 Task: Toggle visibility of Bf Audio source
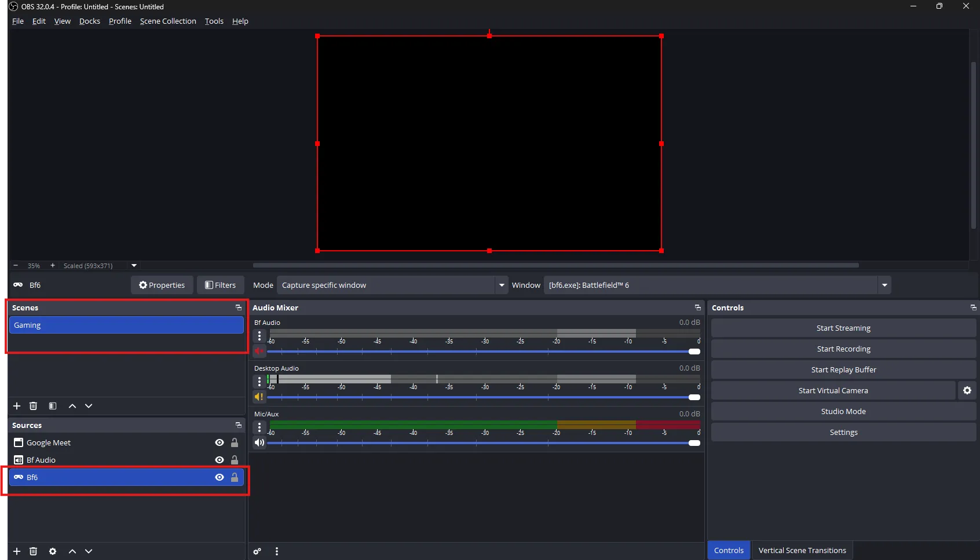click(x=220, y=460)
